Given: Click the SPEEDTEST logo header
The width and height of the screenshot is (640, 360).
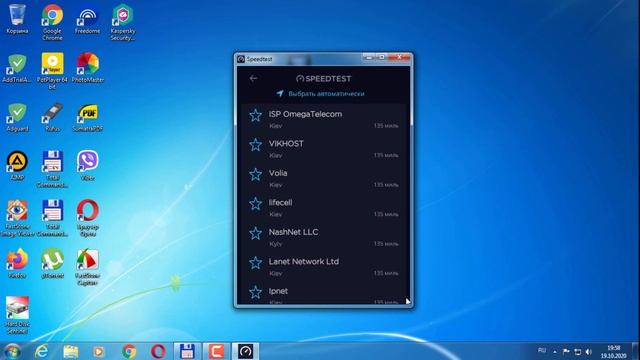Looking at the screenshot, I should tap(323, 78).
